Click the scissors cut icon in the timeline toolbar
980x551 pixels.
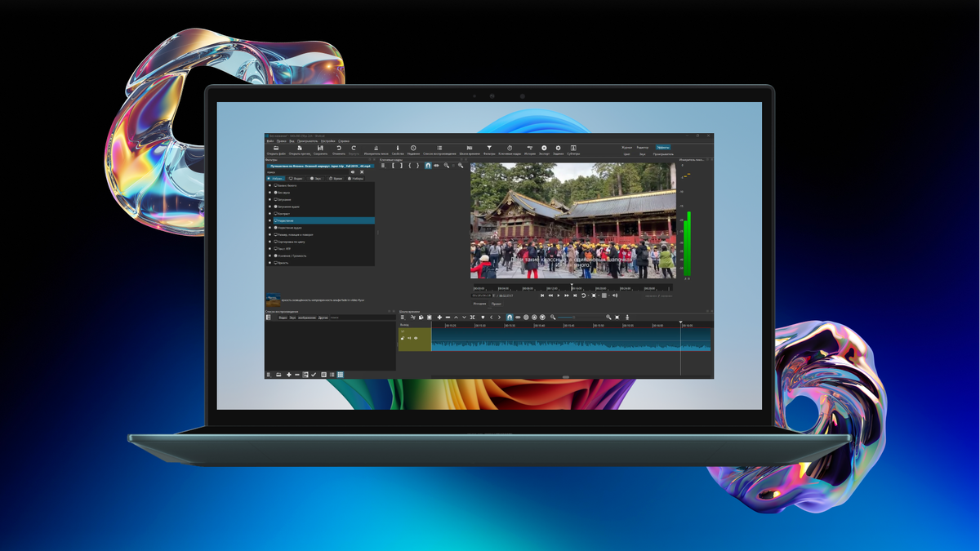point(413,318)
